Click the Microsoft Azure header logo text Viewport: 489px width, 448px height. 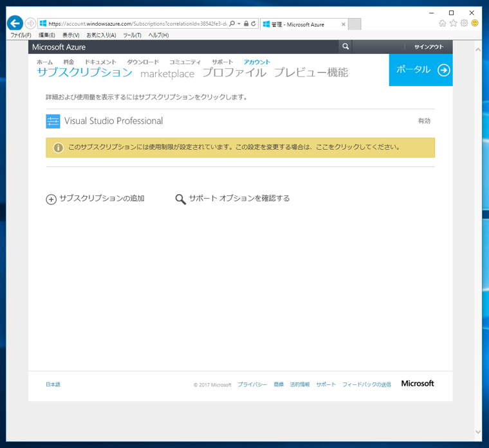[59, 47]
